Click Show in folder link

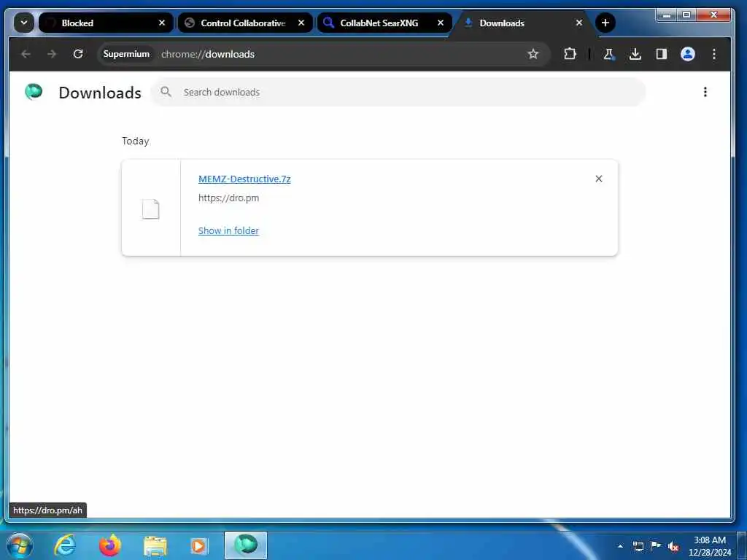coord(228,231)
